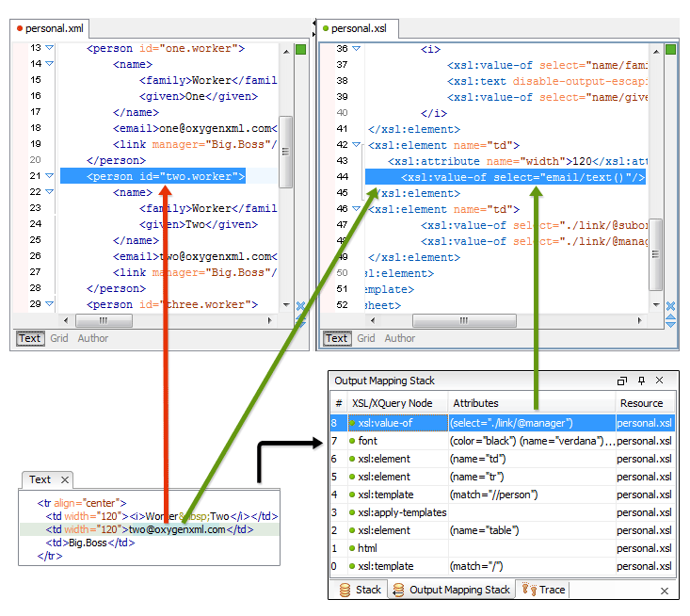Toggle Author mode in personal.xsl editor
This screenshot has width=690, height=616.
[400, 338]
